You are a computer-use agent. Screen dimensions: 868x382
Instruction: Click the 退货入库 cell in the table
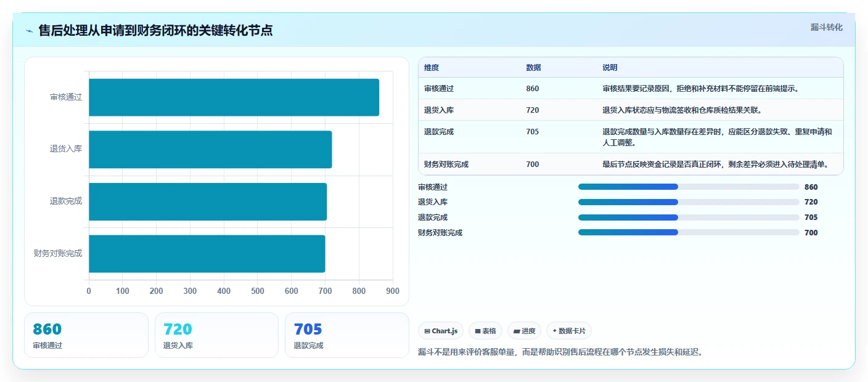439,110
